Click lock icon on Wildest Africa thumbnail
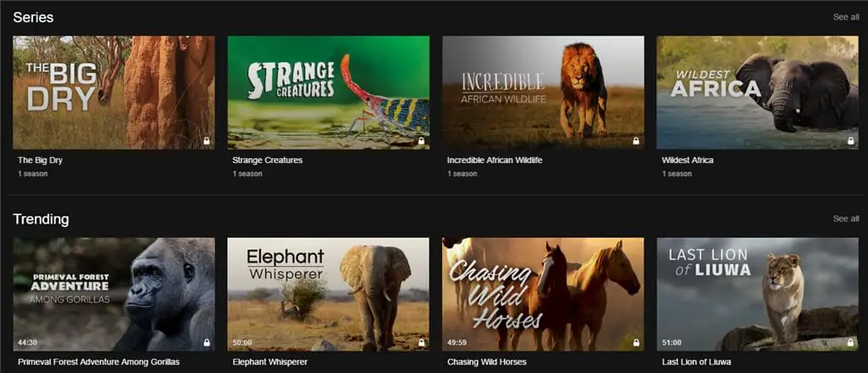This screenshot has width=868, height=373. click(851, 141)
